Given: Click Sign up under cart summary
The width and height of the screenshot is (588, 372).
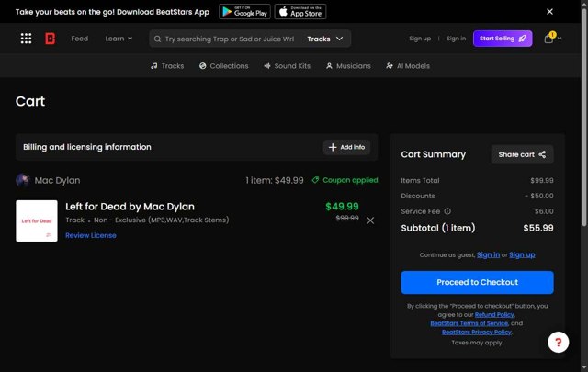Looking at the screenshot, I should coord(522,255).
